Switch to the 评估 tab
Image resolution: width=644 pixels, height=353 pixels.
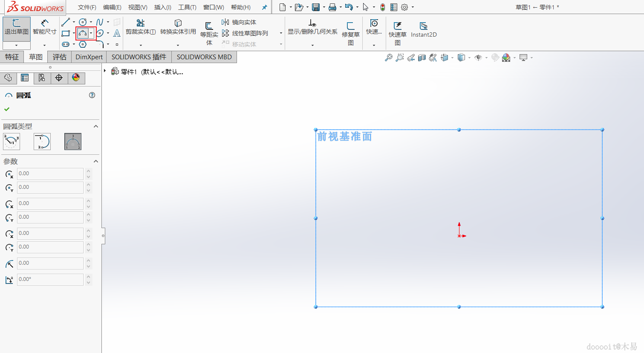point(60,57)
